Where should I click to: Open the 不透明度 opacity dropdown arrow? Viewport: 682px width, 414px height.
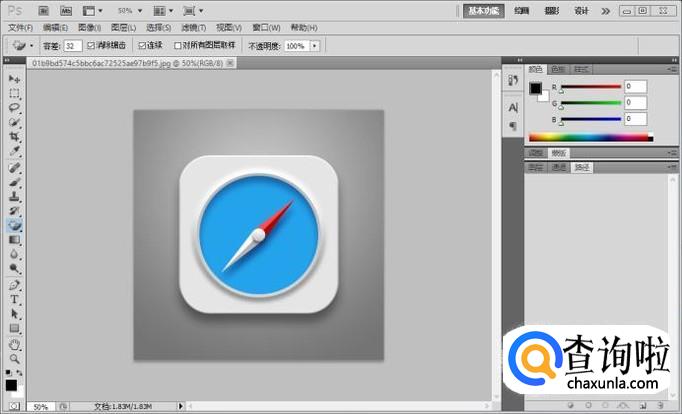click(314, 46)
